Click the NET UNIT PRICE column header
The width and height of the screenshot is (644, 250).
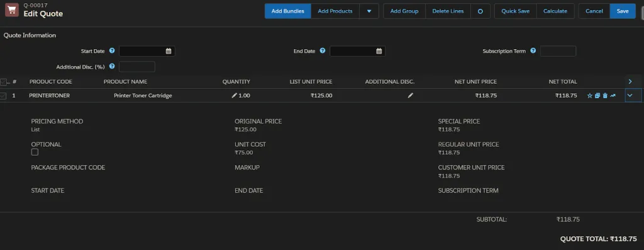(475, 82)
